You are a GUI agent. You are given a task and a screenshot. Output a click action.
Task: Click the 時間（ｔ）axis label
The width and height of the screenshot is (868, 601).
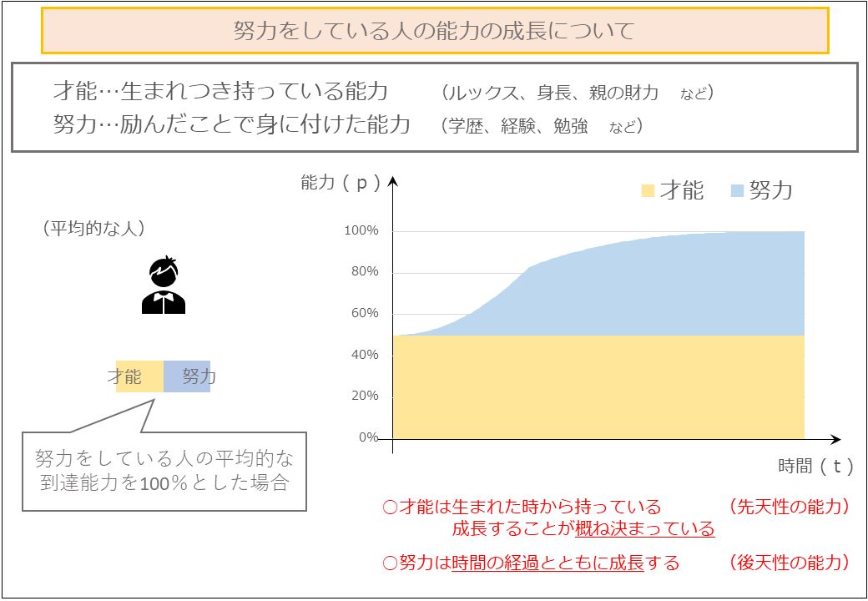[x=817, y=467]
